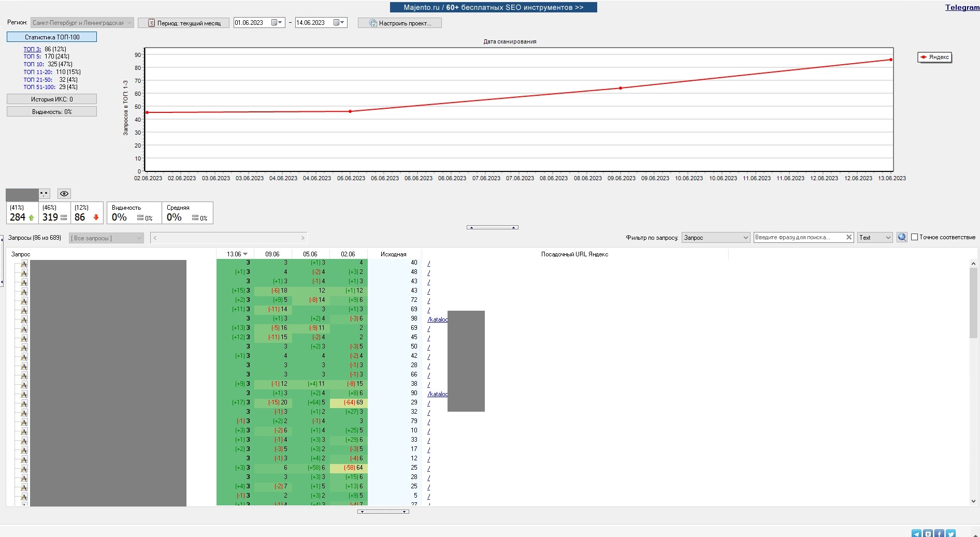Click the A icon in the row with Исходная 40
The width and height of the screenshot is (980, 537).
click(x=24, y=264)
